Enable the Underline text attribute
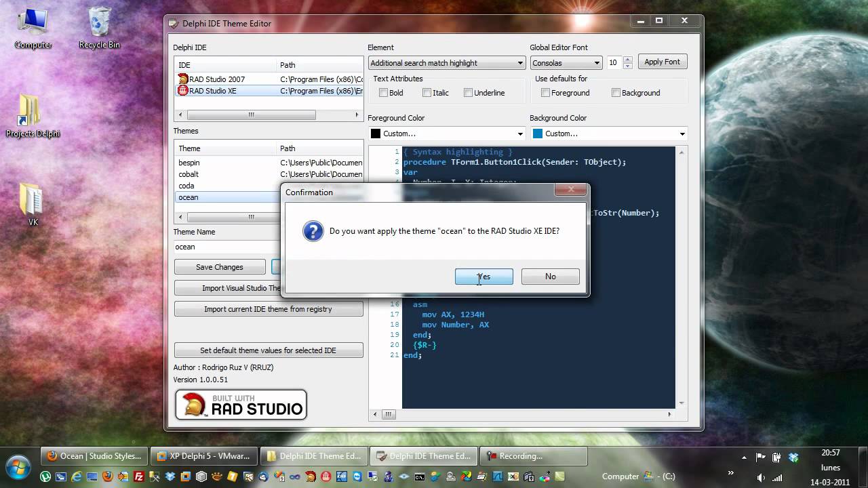The width and height of the screenshot is (868, 488). 468,93
